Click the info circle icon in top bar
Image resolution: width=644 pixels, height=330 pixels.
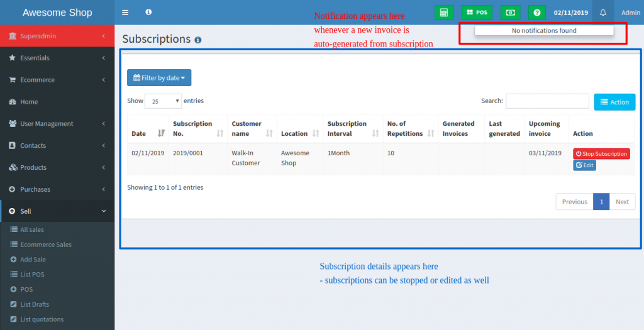click(x=148, y=12)
